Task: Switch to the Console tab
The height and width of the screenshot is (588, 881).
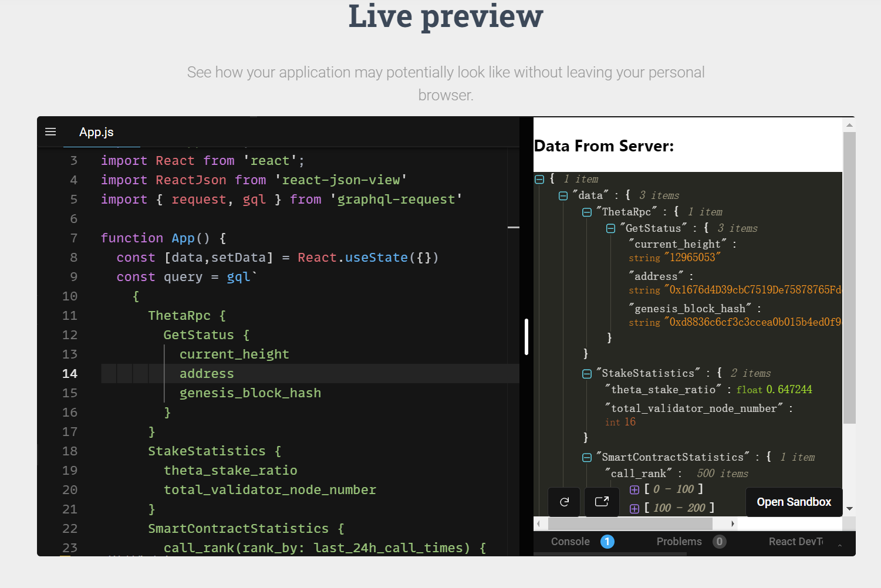Action: [x=570, y=542]
